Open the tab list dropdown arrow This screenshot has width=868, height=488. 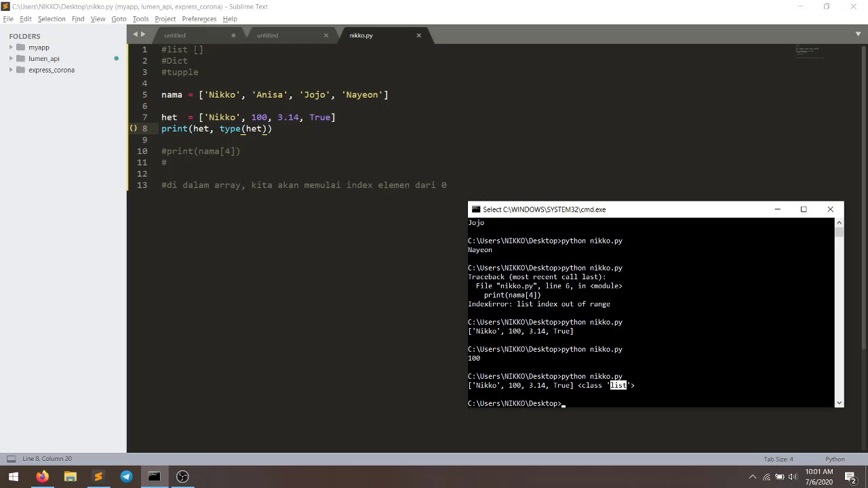(858, 34)
